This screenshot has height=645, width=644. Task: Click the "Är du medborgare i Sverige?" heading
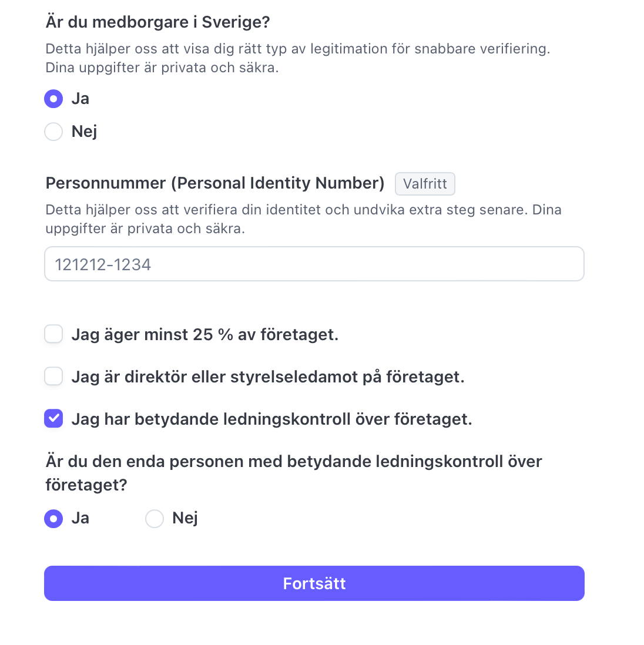pyautogui.click(x=157, y=22)
